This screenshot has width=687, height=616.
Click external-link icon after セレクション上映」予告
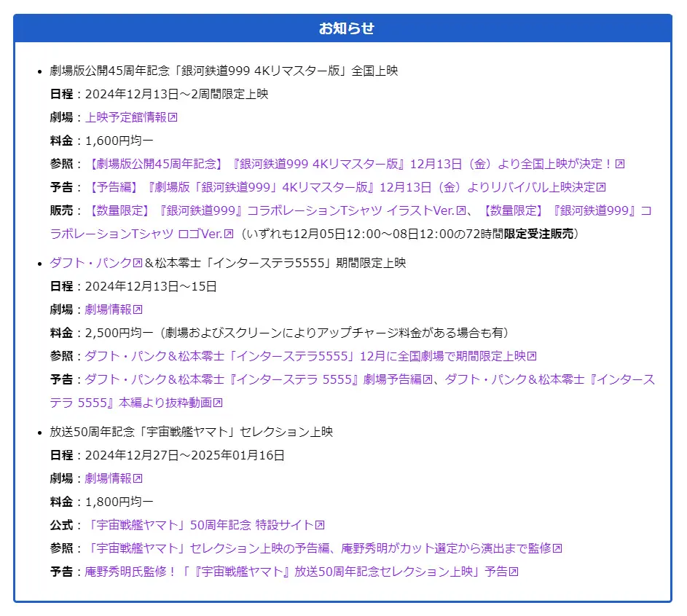tap(514, 572)
